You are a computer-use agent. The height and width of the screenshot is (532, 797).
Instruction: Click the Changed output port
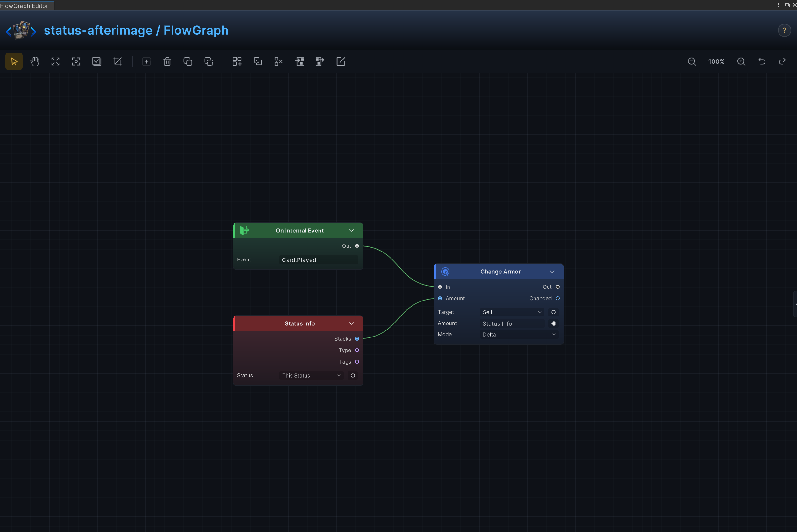pos(558,299)
